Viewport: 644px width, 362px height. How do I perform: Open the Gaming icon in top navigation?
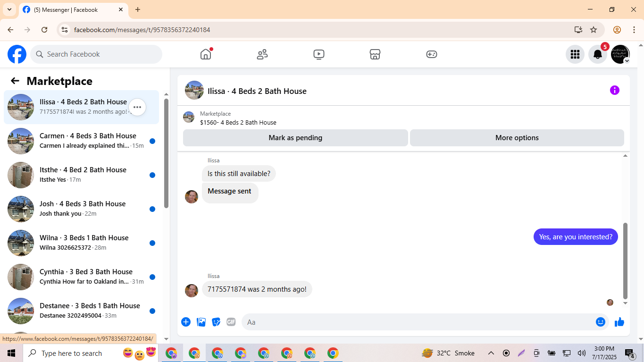[x=432, y=54]
